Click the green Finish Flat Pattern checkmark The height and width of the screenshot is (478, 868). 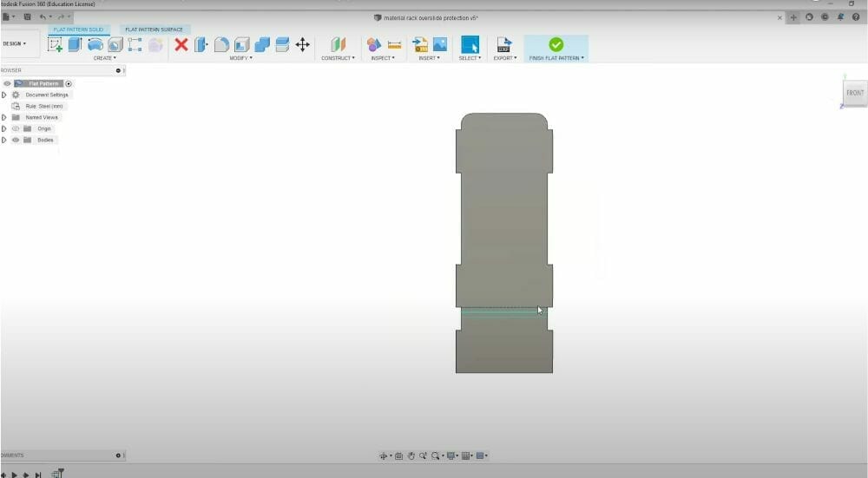click(556, 44)
